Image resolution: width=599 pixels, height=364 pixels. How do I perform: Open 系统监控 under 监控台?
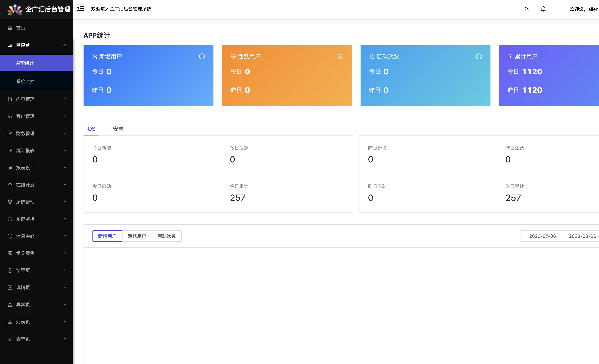tap(36, 81)
